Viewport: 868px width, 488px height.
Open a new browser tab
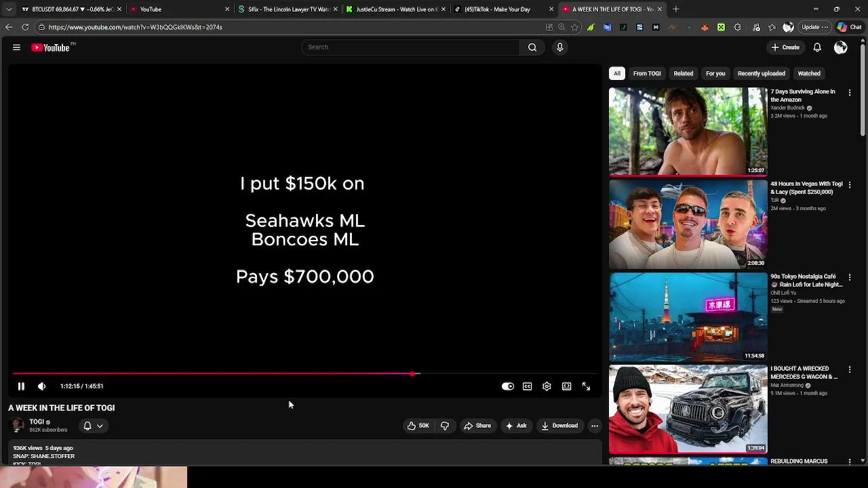(x=676, y=9)
